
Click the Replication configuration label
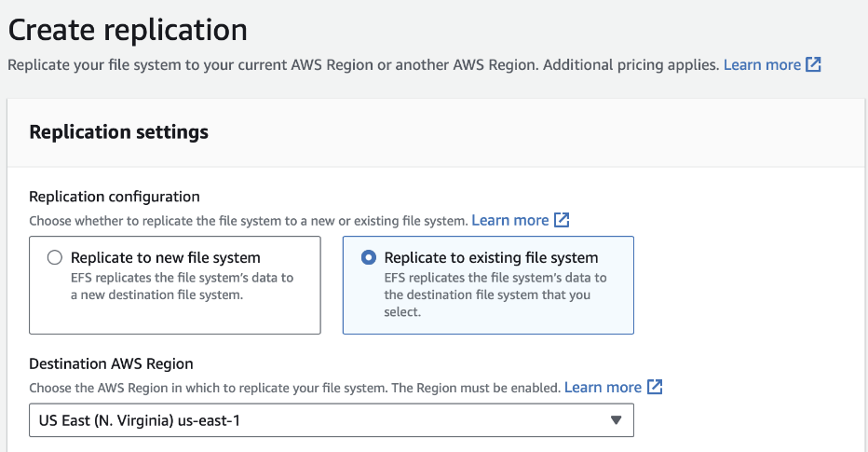pos(115,197)
